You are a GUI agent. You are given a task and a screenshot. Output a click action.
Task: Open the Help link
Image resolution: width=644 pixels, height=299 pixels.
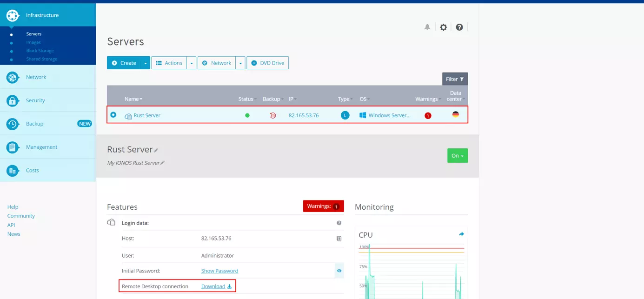pos(13,207)
